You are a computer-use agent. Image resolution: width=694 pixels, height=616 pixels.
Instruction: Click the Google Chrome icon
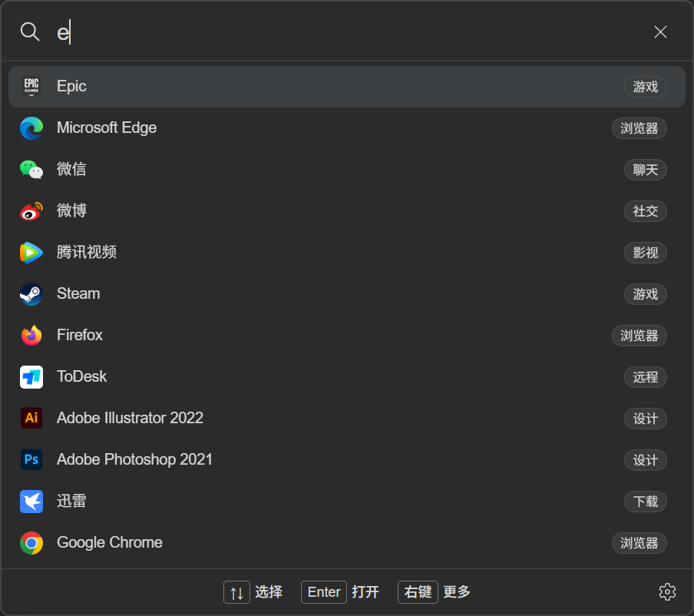[31, 543]
